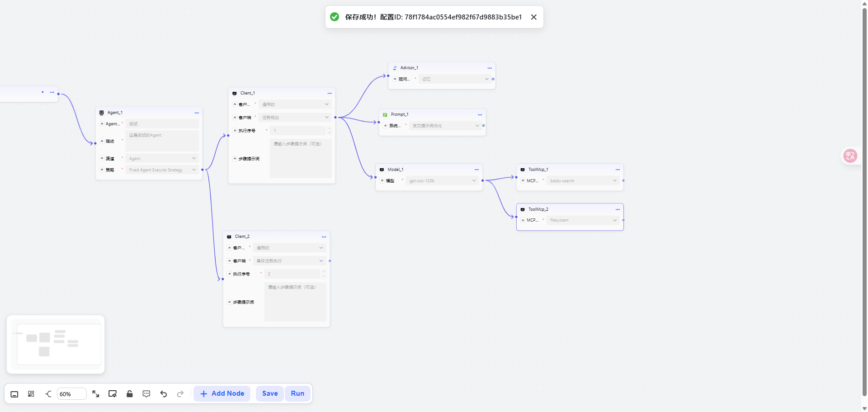Open the Client_1 node three-dot menu

330,93
